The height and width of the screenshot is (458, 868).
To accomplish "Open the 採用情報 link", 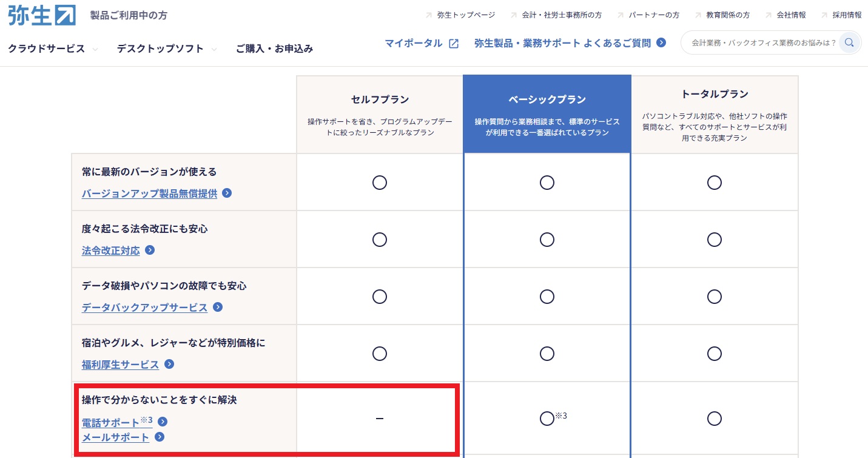I will [x=846, y=15].
